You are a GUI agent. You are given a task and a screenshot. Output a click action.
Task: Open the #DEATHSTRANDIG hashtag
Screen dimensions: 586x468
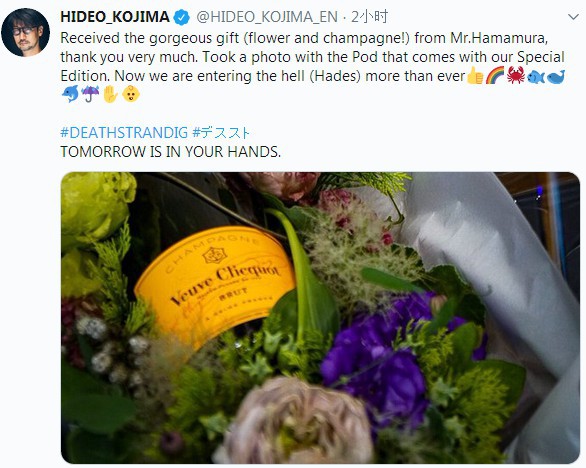(x=124, y=133)
